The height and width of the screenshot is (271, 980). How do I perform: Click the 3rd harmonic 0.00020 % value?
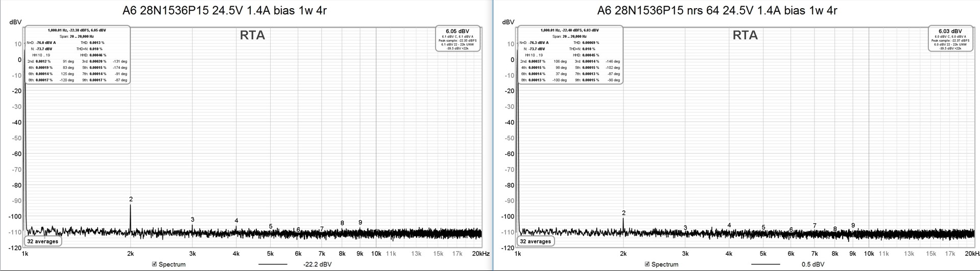click(x=98, y=61)
